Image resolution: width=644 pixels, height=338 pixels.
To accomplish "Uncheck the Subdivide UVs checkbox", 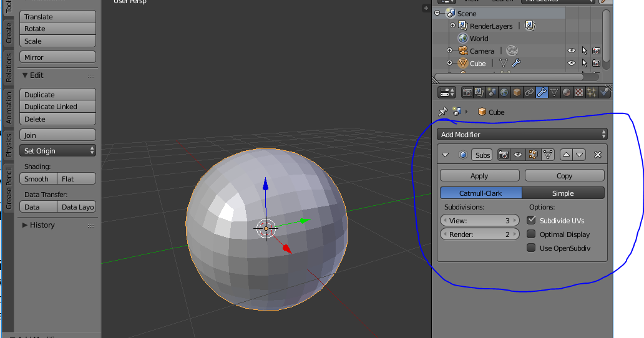I will pos(531,220).
